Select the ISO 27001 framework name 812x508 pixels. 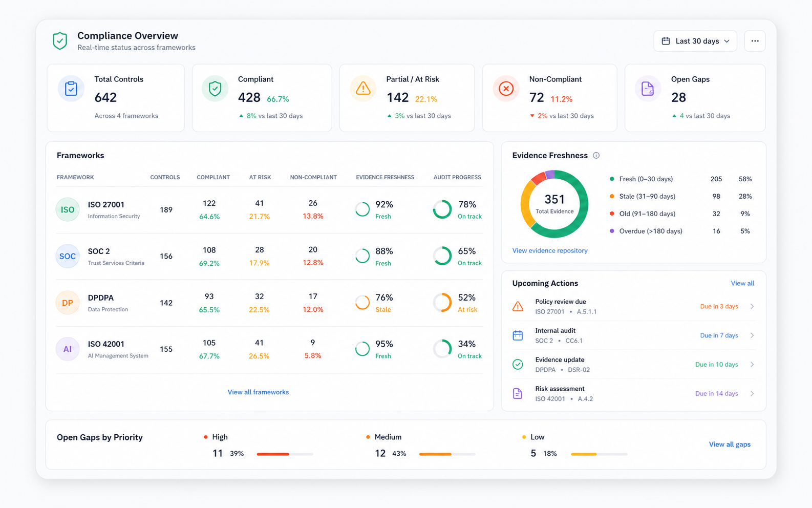106,204
